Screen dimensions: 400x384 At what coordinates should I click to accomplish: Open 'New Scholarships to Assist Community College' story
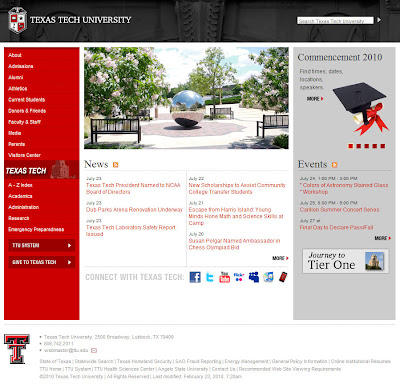point(237,189)
